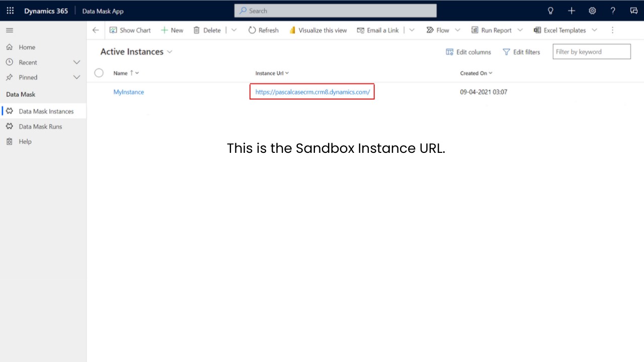This screenshot has width=644, height=362.
Task: Open the help question mark icon
Action: [x=613, y=11]
